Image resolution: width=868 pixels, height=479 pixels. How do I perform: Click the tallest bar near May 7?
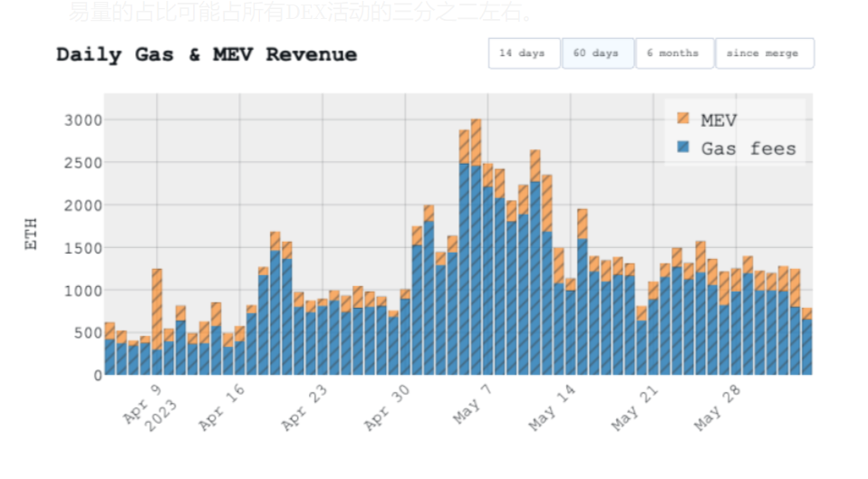pyautogui.click(x=476, y=246)
